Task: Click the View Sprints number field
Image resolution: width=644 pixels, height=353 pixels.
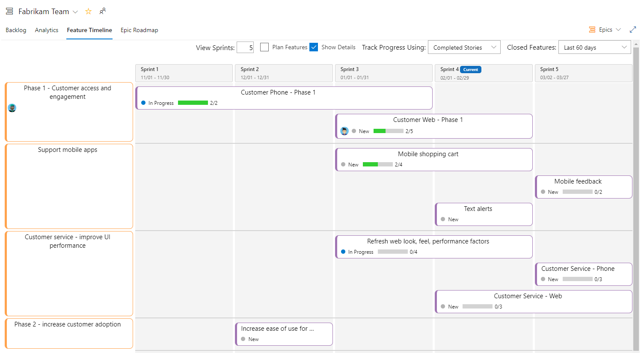Action: [245, 47]
